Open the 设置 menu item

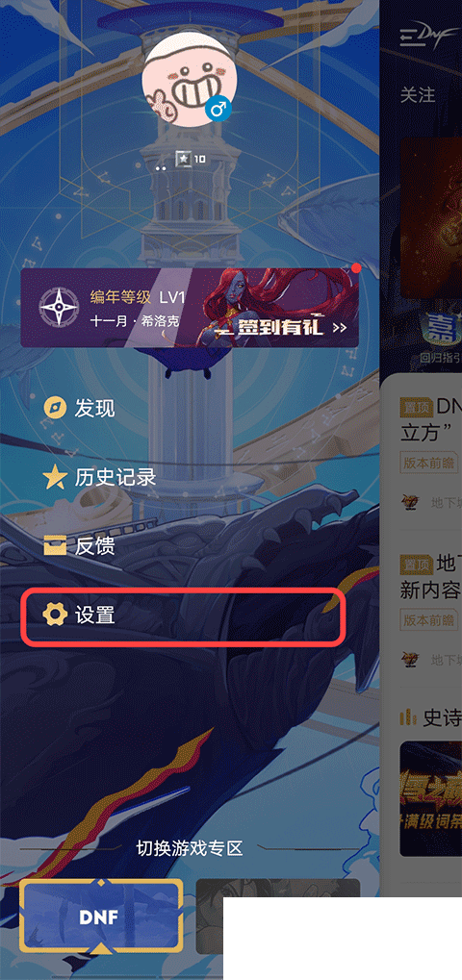184,616
